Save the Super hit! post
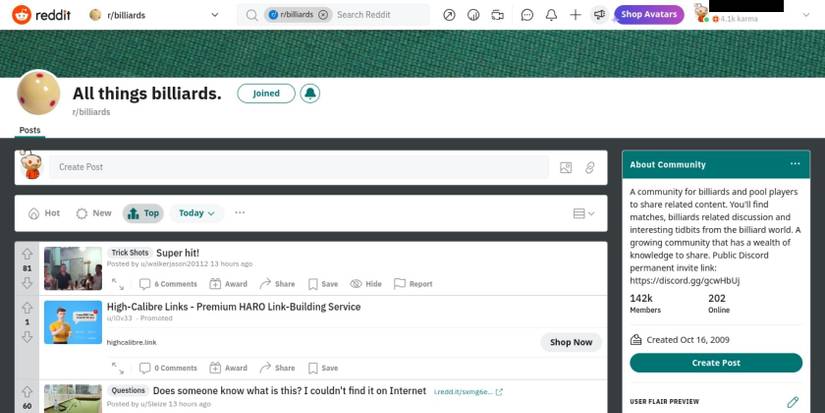Viewport: 825px width, 413px height. [323, 284]
